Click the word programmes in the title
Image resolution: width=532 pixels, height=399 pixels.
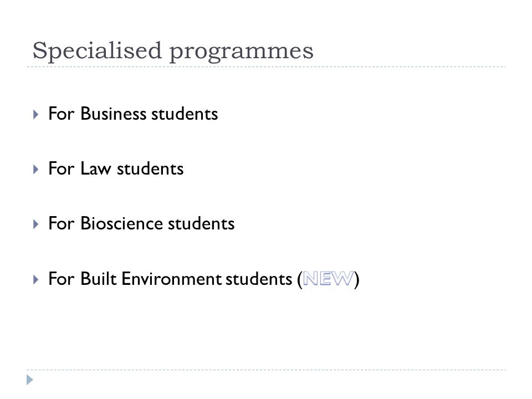coord(241,53)
